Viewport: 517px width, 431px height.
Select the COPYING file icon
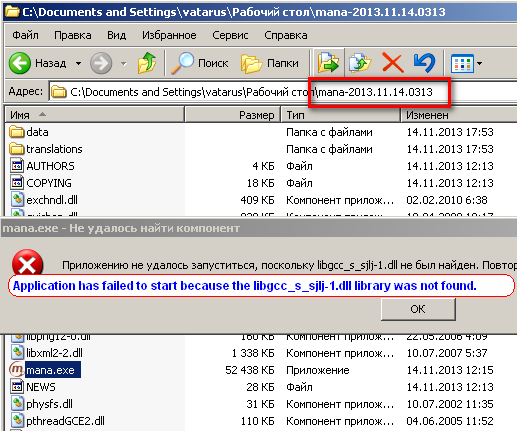(17, 183)
